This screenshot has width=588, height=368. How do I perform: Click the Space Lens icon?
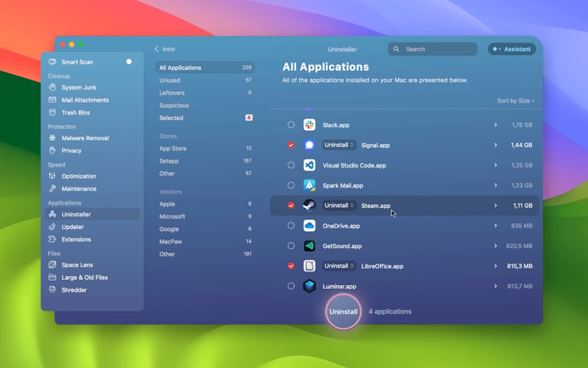[x=53, y=265]
